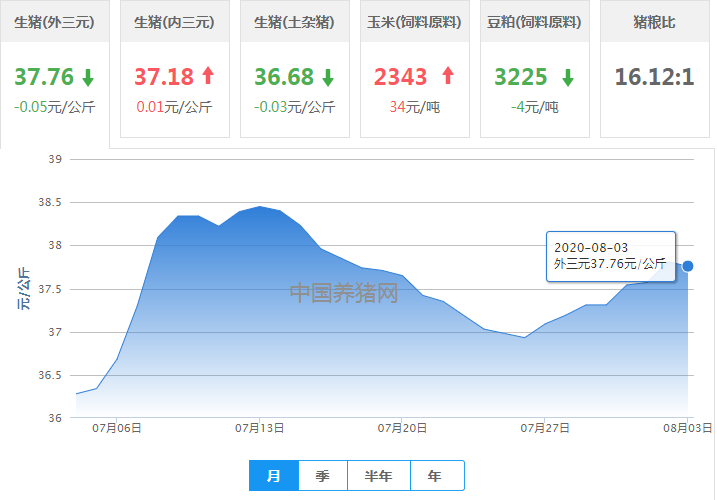Viewport: 717px width, 500px height.
Task: Click the red up arrow beside 2343
Action: click(x=447, y=76)
